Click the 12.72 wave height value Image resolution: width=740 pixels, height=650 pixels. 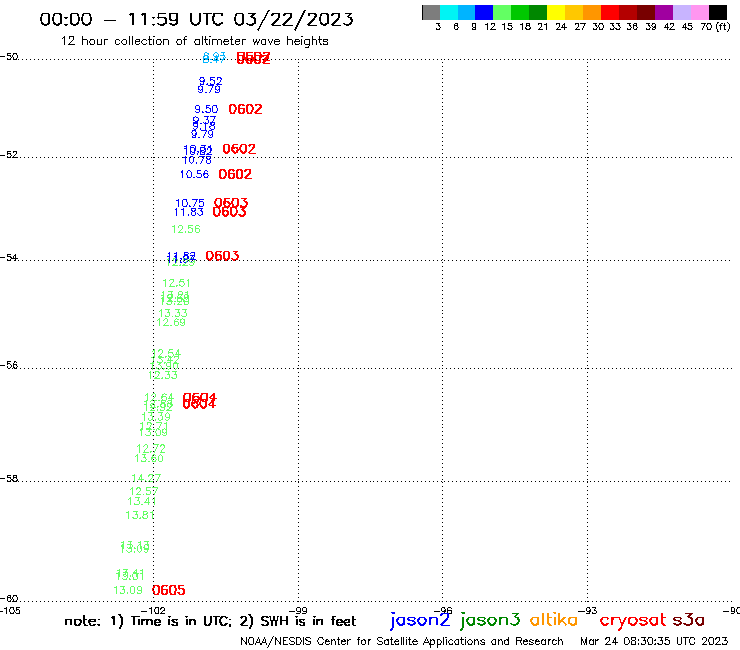click(151, 448)
